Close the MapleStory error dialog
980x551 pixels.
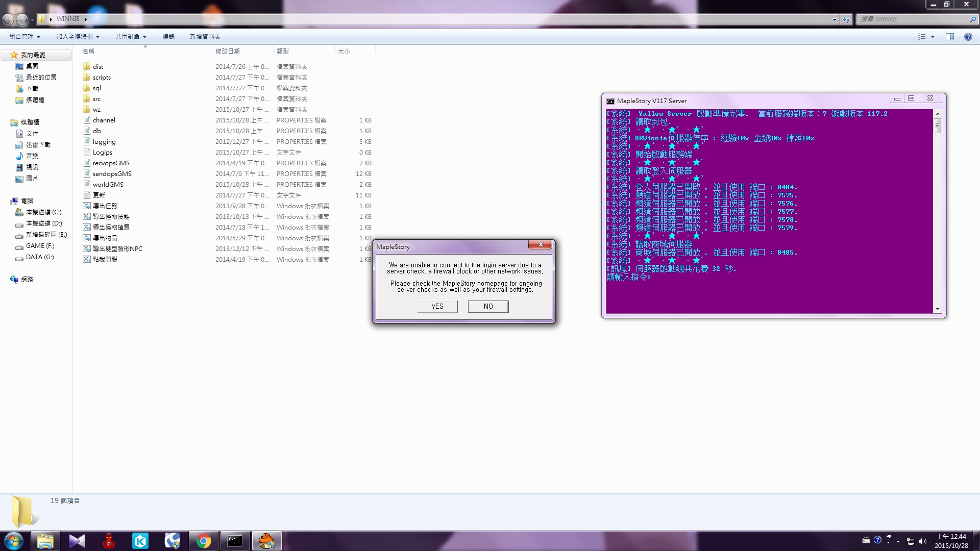tap(540, 245)
